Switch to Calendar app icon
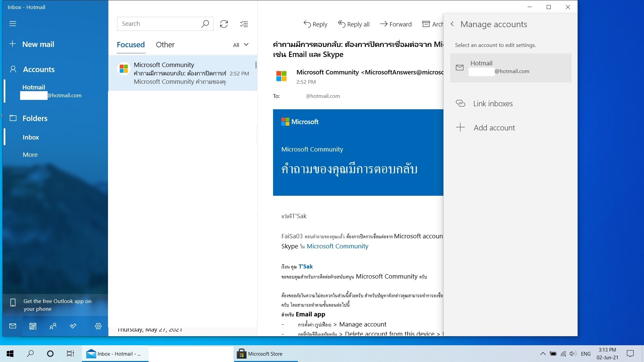The width and height of the screenshot is (644, 362). click(33, 326)
